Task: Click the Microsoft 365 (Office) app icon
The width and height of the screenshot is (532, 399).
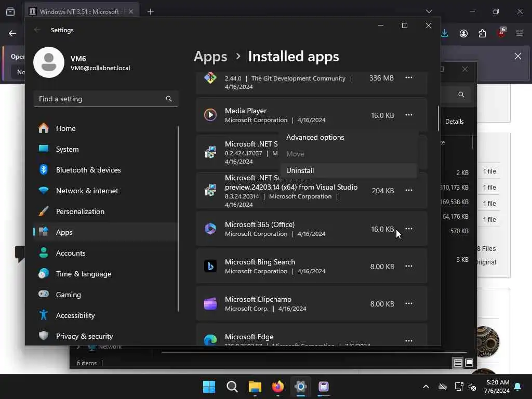Action: point(210,229)
